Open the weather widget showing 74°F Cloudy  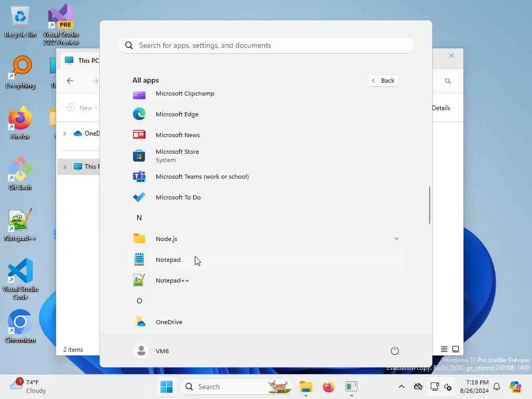[x=29, y=387]
